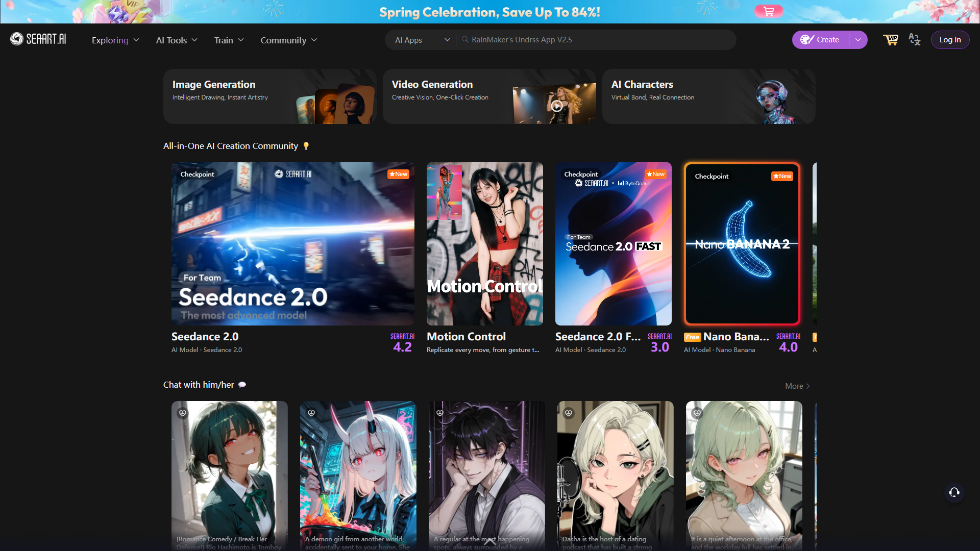Favorite the quiet afternoon office character card
The height and width of the screenshot is (551, 980).
(697, 413)
